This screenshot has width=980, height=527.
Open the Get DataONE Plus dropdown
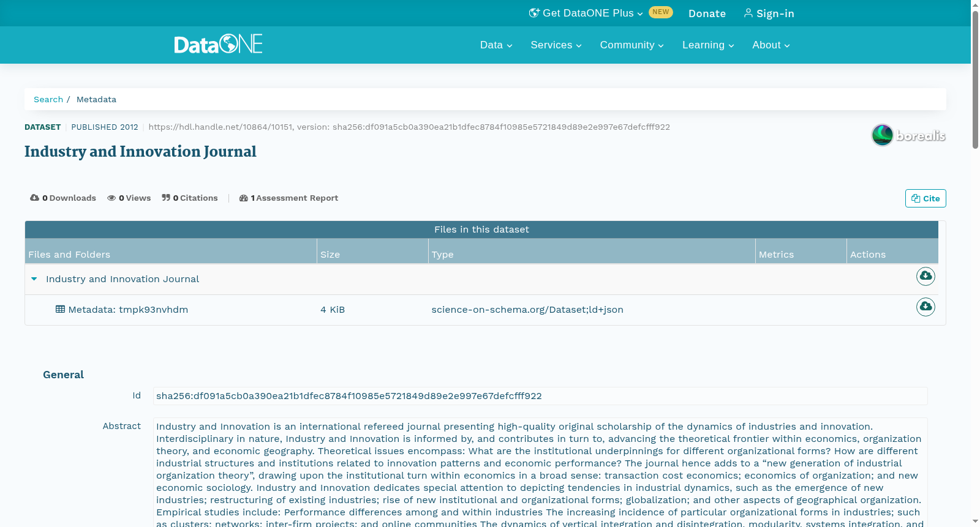(586, 13)
